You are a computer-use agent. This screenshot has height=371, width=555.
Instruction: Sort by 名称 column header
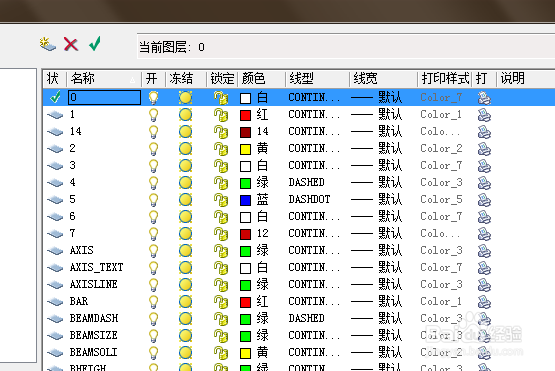pyautogui.click(x=104, y=79)
